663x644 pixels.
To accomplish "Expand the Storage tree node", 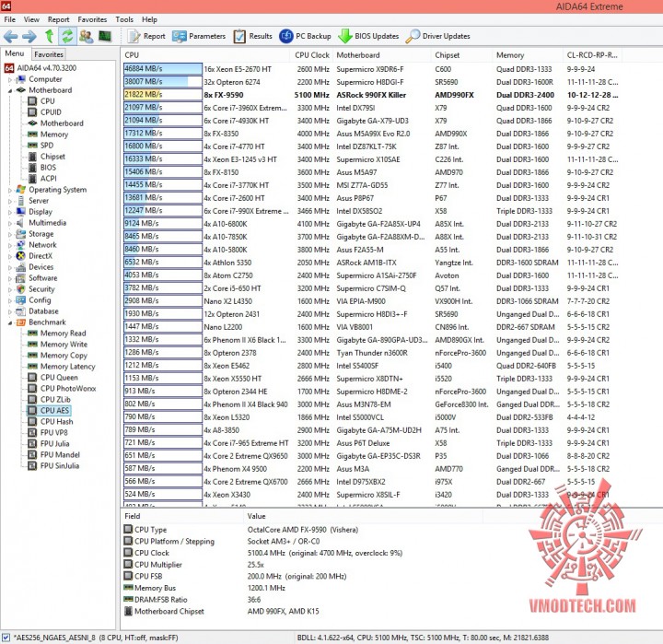I will (x=10, y=234).
